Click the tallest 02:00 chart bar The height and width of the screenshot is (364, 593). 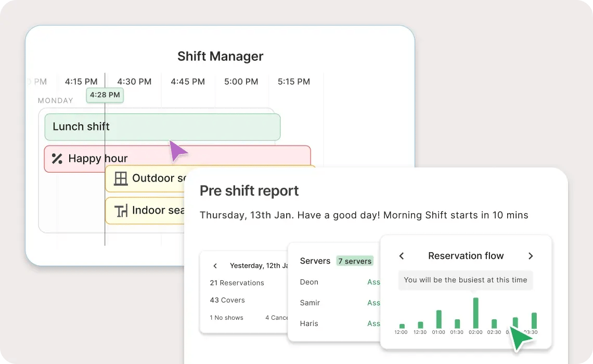(476, 313)
